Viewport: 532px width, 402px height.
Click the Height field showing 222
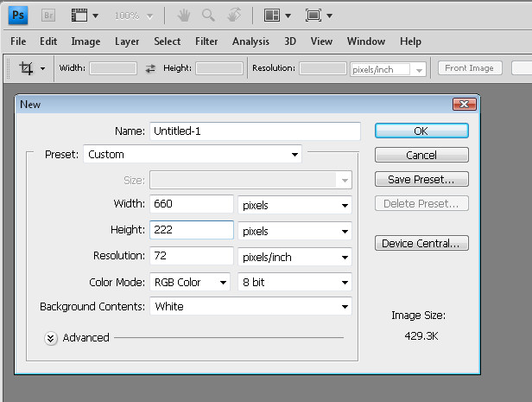click(192, 230)
